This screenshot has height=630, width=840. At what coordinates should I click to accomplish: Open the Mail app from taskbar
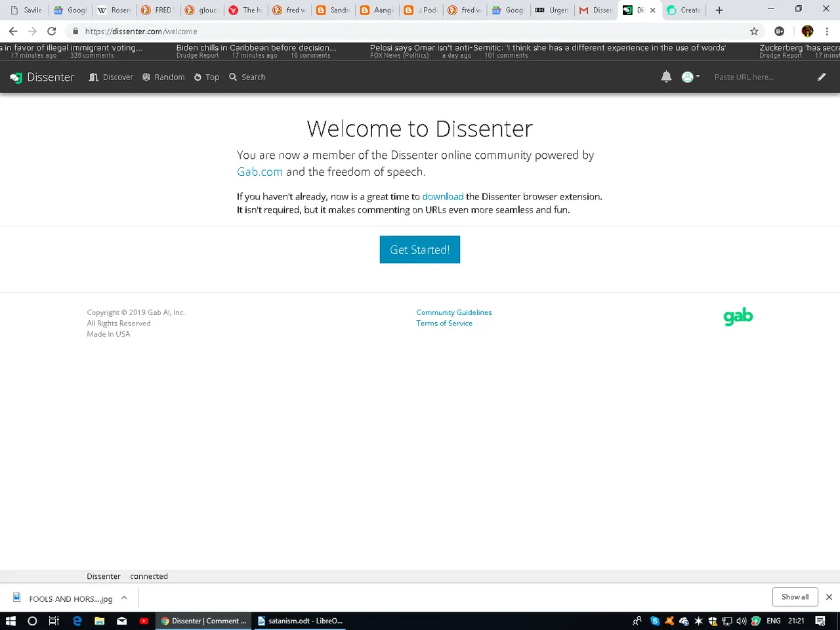[121, 621]
